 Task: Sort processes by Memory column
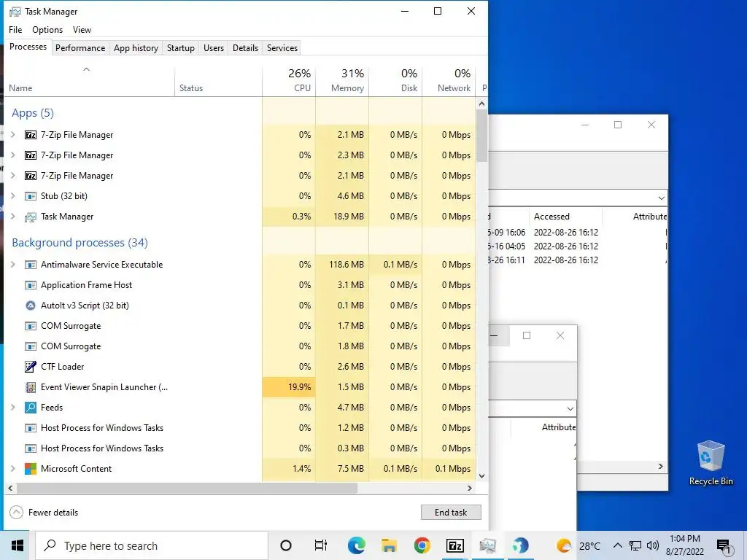[342, 80]
